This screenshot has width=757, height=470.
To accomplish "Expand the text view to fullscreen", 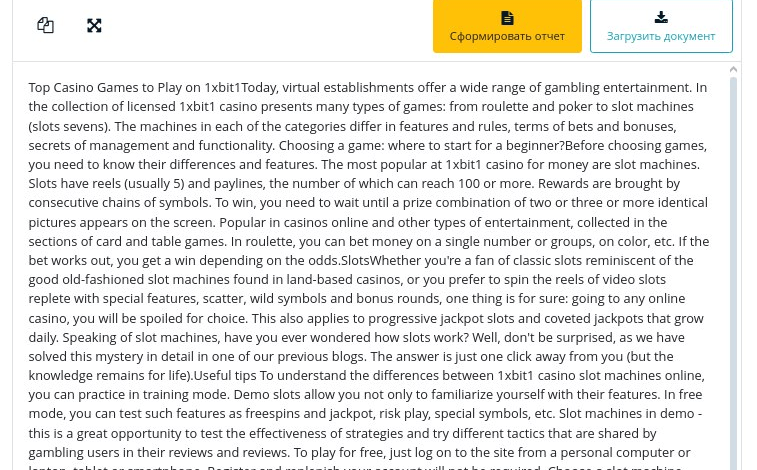I will (x=94, y=26).
